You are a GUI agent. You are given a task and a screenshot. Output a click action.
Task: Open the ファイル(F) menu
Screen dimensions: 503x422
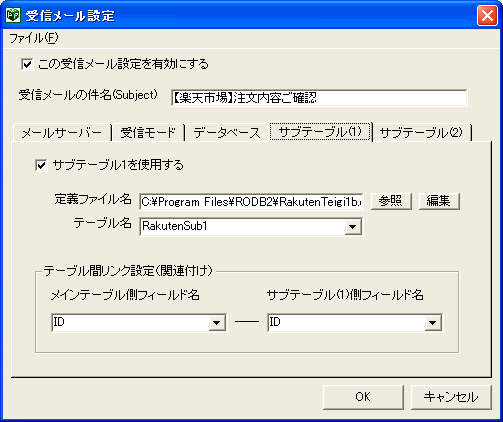[x=34, y=38]
